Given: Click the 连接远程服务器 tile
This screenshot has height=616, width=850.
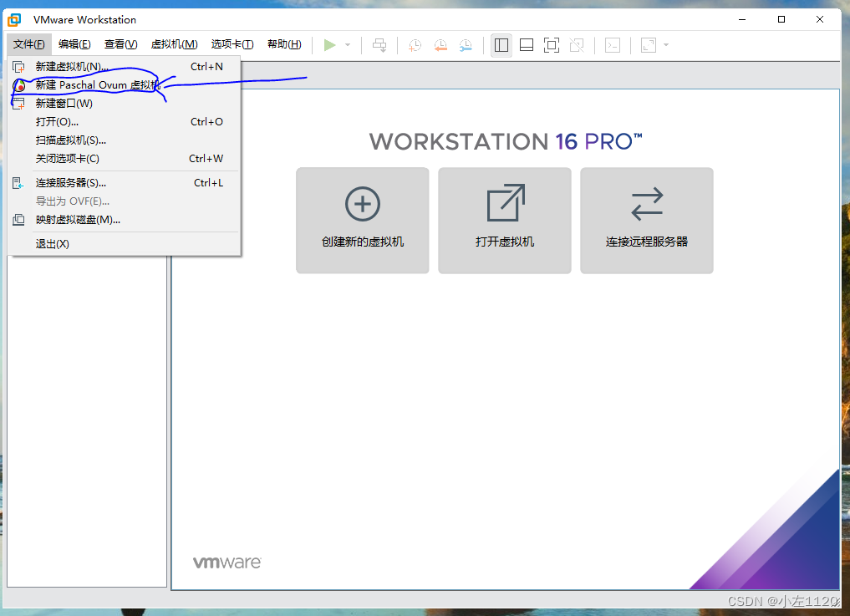Looking at the screenshot, I should coord(647,221).
